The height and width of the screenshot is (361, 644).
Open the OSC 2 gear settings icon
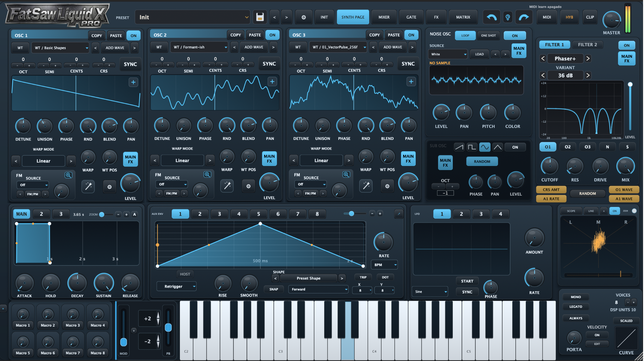pyautogui.click(x=248, y=186)
